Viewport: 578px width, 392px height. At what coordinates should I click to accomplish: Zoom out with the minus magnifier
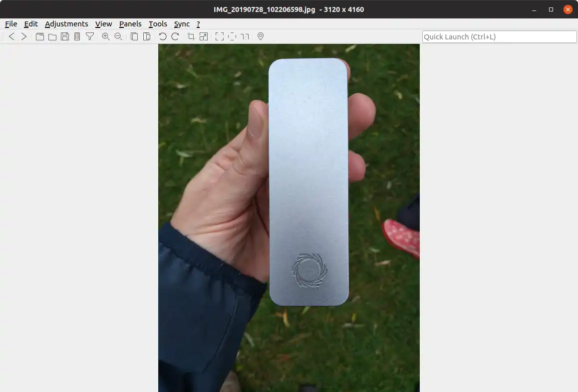[118, 36]
